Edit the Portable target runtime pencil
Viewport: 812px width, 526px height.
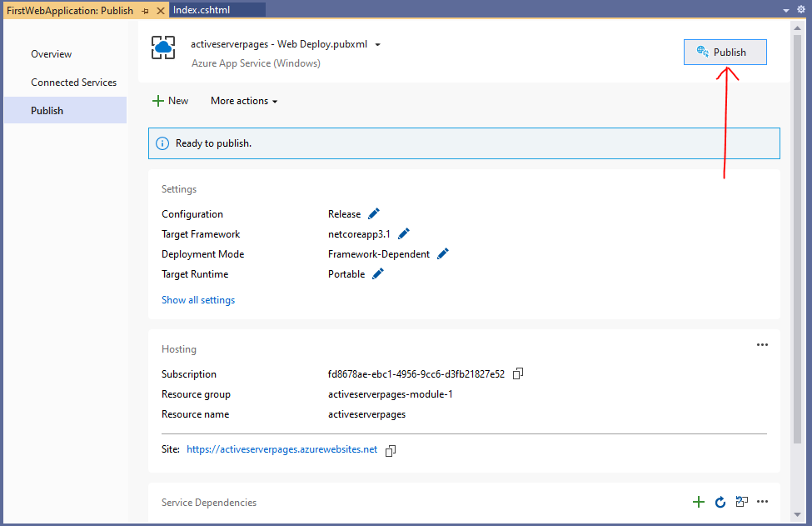pyautogui.click(x=378, y=273)
